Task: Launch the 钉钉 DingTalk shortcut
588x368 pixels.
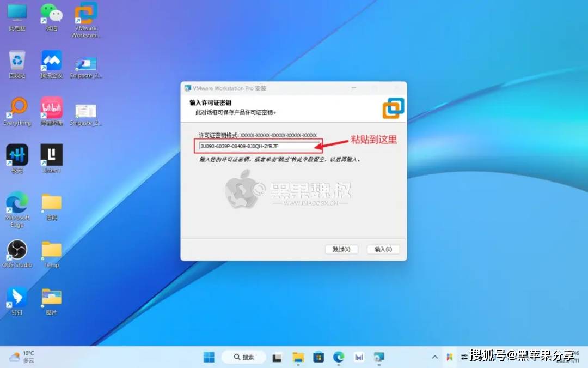Action: tap(17, 301)
